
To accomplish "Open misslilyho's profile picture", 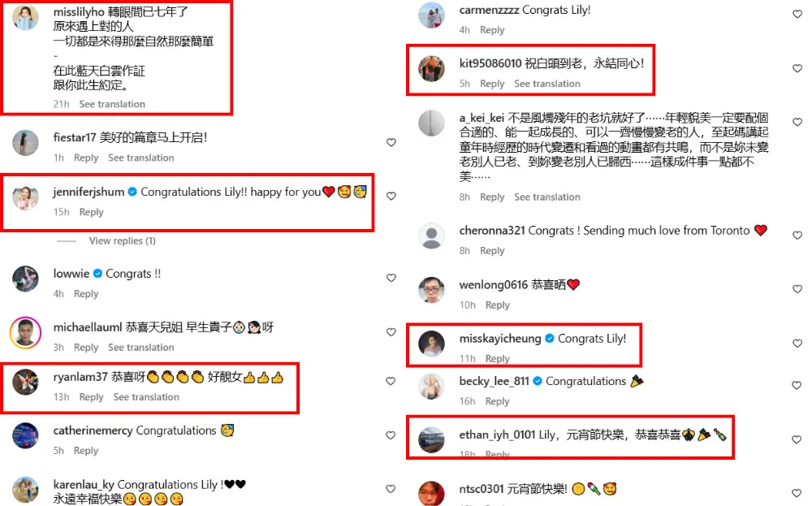I will [25, 17].
